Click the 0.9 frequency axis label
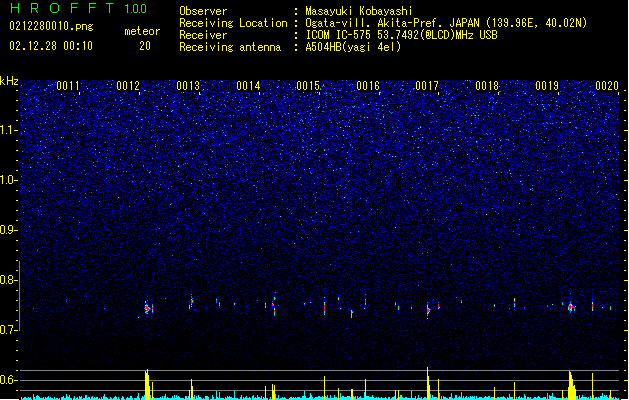Image resolution: width=629 pixels, height=400 pixels. pyautogui.click(x=8, y=230)
